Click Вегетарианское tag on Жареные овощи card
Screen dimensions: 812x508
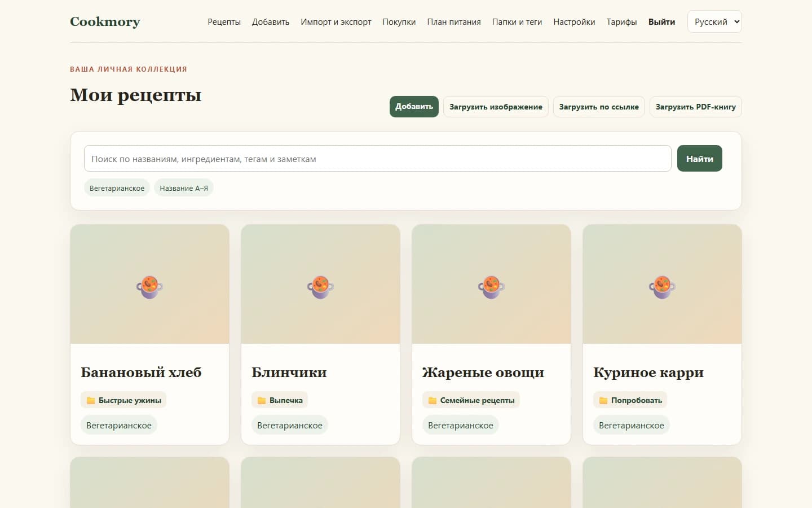461,425
